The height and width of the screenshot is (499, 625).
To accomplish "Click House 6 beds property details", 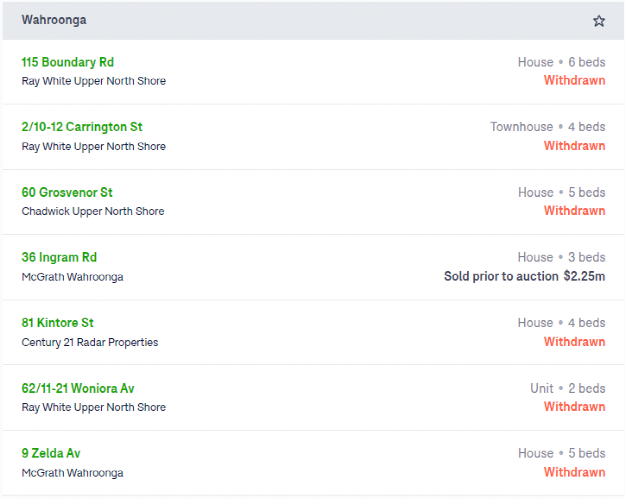I will pos(562,62).
